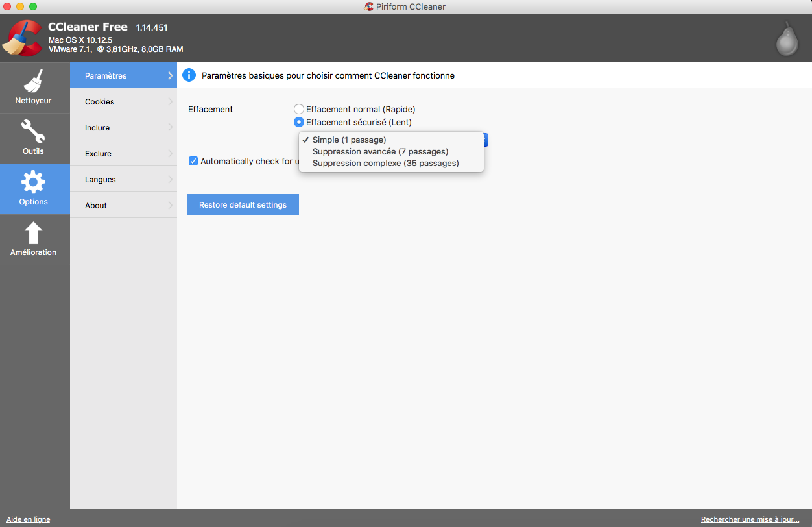Click the CCleaner icon in the title bar
Screen dimensions: 812x527
point(368,6)
